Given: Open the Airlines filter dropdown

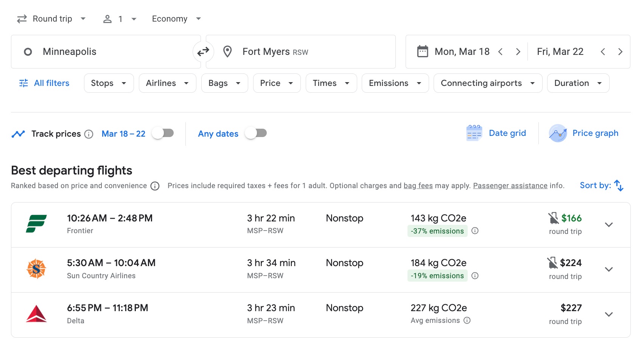Looking at the screenshot, I should 167,83.
